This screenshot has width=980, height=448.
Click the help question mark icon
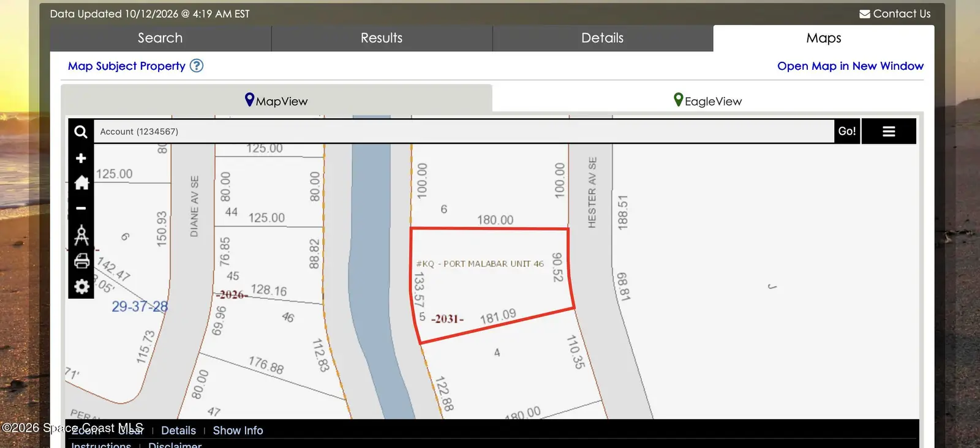click(197, 65)
